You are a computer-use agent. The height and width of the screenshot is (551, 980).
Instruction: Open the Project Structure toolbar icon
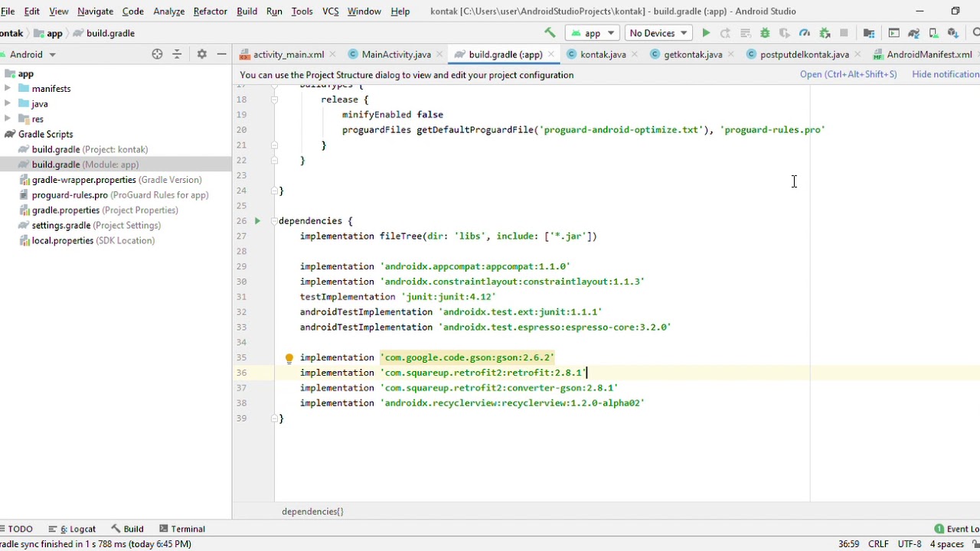click(x=869, y=33)
